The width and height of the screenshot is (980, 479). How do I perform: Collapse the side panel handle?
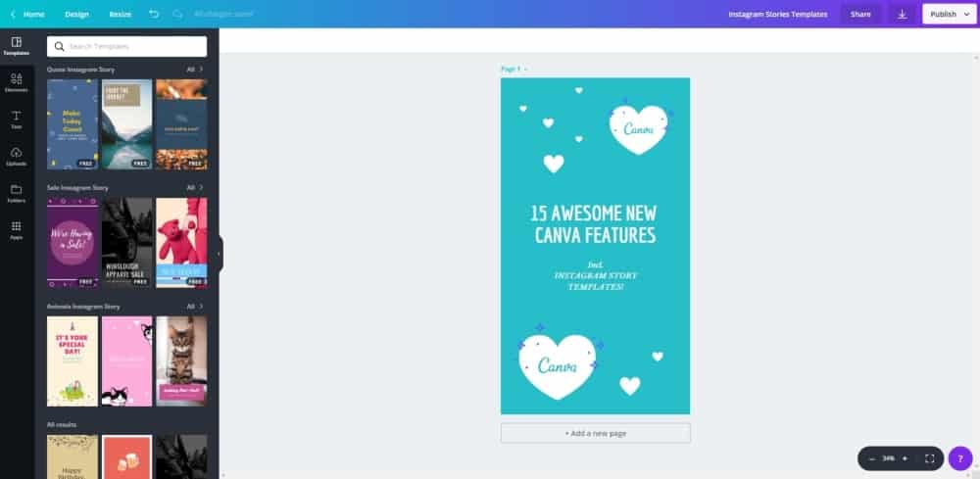[x=219, y=254]
